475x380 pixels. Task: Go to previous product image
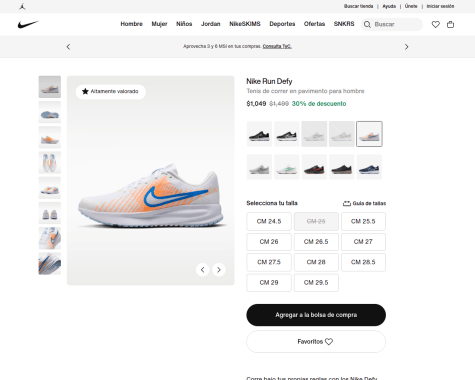coord(203,270)
